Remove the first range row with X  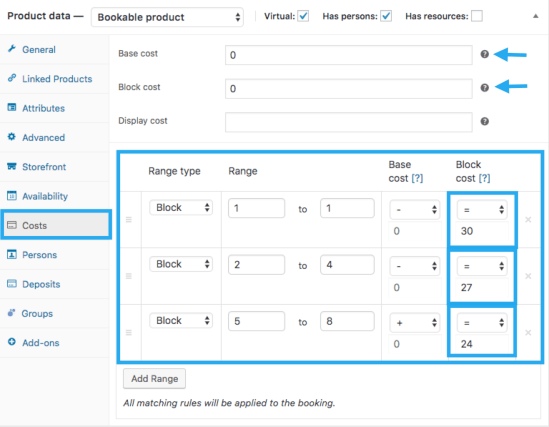[x=528, y=219]
